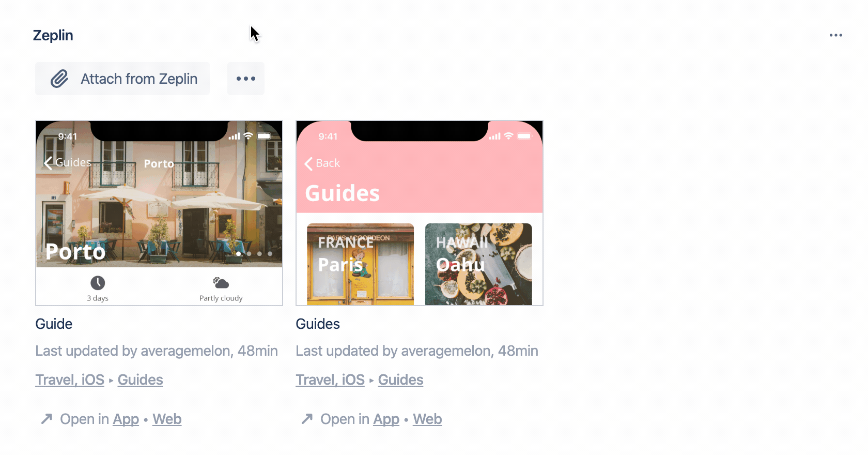Open the pink Guides screen thumbnail
The width and height of the screenshot is (868, 455).
point(420,213)
